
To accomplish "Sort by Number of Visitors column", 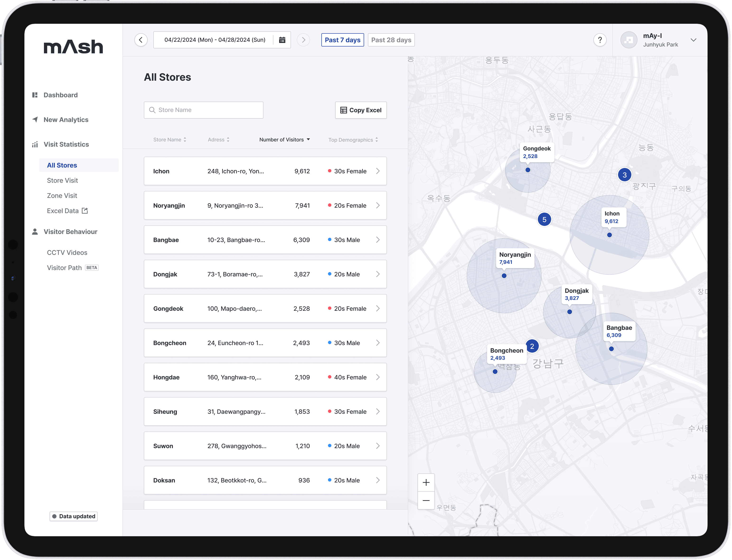I will 285,140.
